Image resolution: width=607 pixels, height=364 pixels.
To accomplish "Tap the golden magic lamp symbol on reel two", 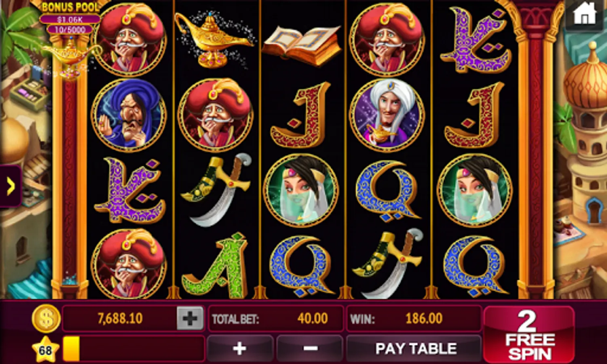I will (x=214, y=39).
